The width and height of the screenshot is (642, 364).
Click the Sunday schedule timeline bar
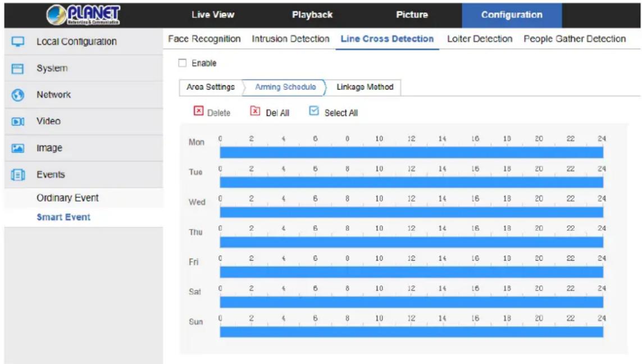(x=411, y=332)
